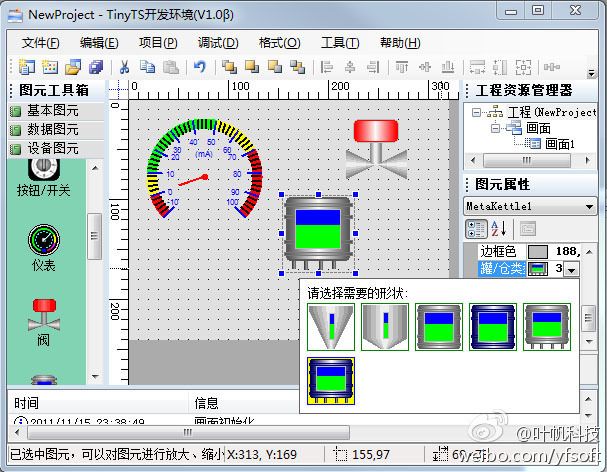
Task: Click the Align Left toolbar icon
Action: [x=327, y=67]
